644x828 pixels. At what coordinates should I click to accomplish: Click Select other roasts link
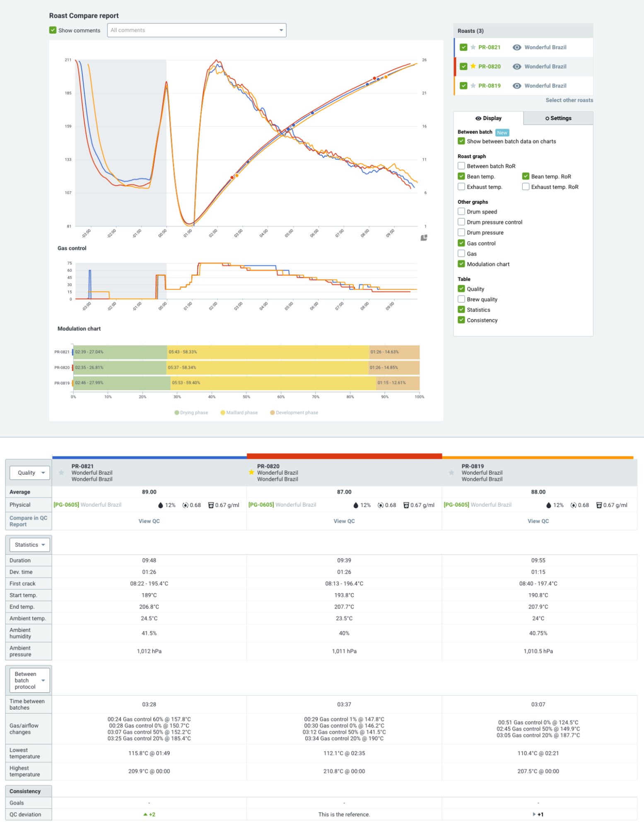(569, 100)
